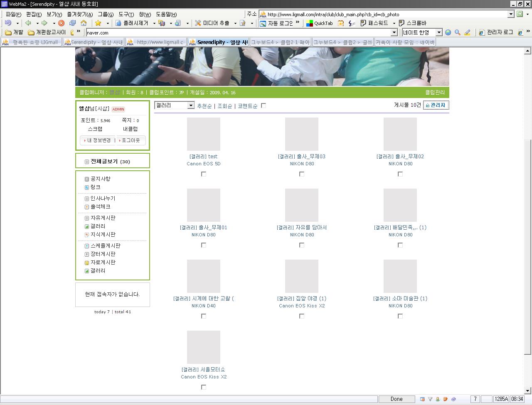Go to browser Home icon

pos(84,23)
